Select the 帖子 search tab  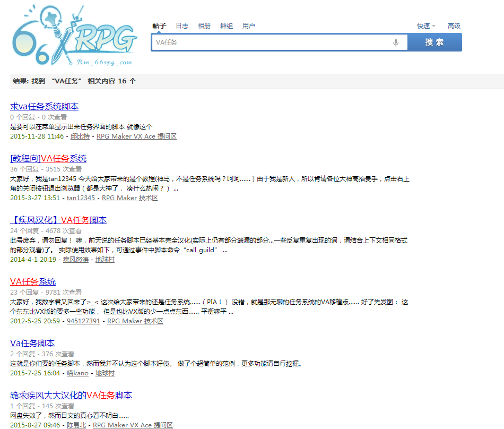(x=159, y=25)
